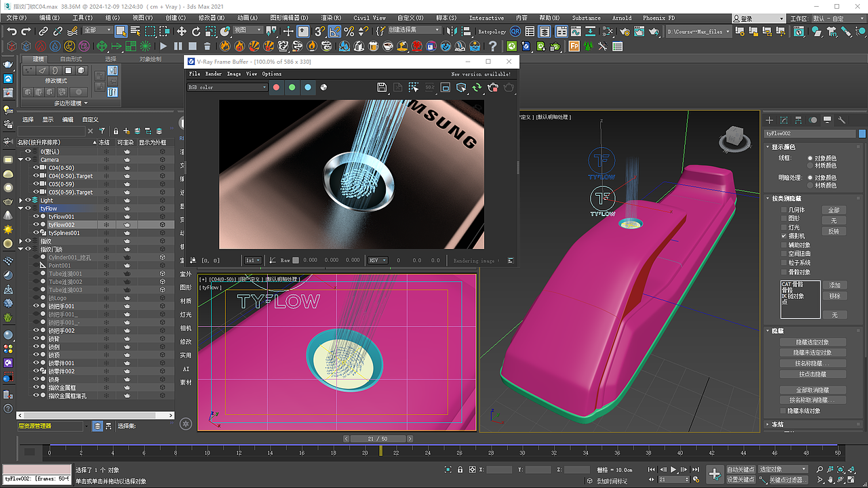Enable the 粒子系统 checkbox
Viewport: 868px width, 488px height.
point(785,263)
